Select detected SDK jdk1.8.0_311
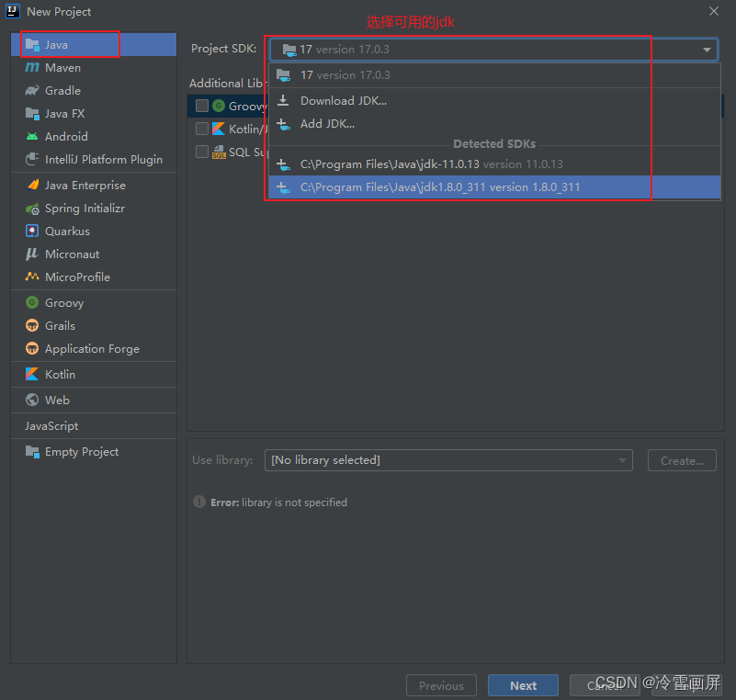This screenshot has width=736, height=700. pos(494,187)
